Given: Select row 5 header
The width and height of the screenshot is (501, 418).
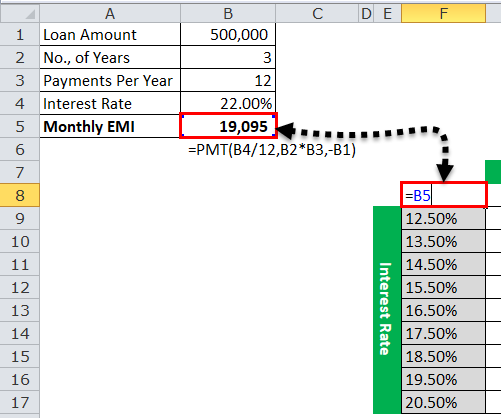Looking at the screenshot, I should point(20,126).
